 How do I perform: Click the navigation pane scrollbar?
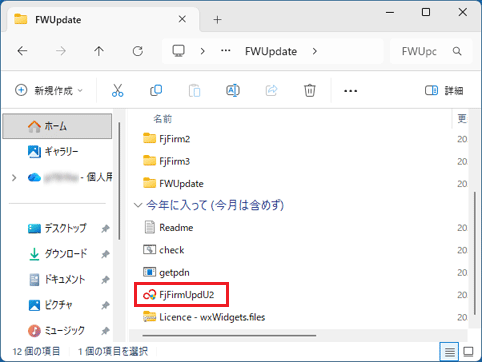coord(119,181)
